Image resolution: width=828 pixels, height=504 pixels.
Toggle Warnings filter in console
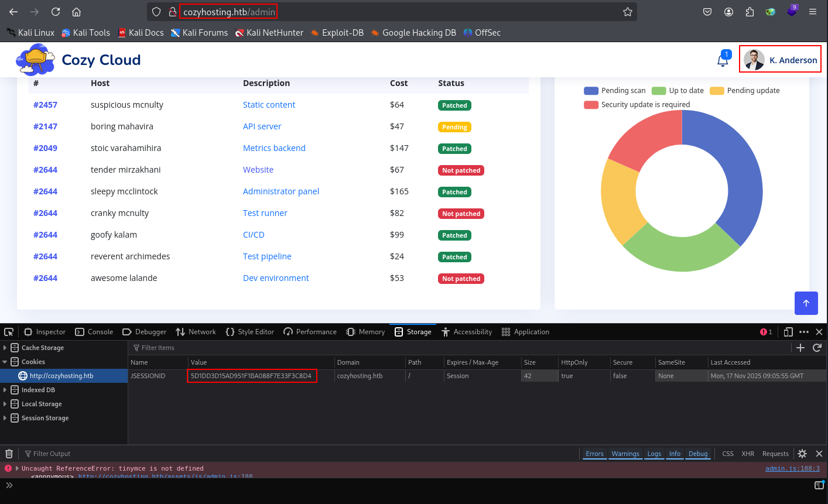coord(625,454)
